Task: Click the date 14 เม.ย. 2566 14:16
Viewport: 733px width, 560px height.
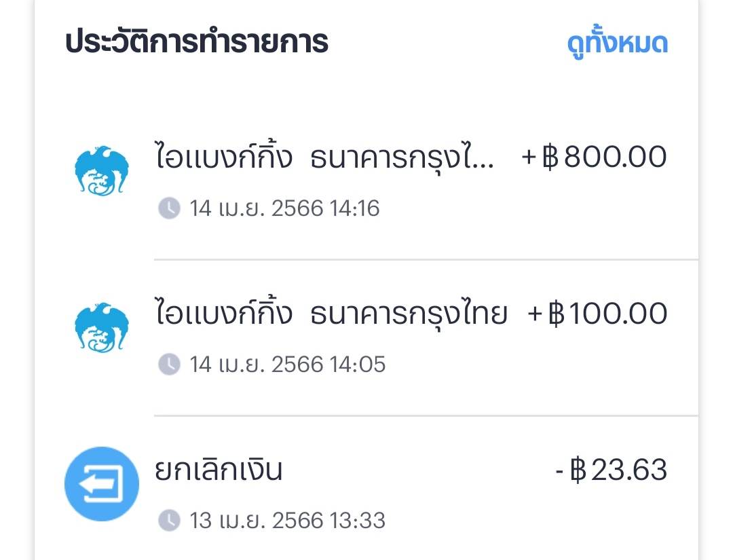Action: (x=284, y=208)
